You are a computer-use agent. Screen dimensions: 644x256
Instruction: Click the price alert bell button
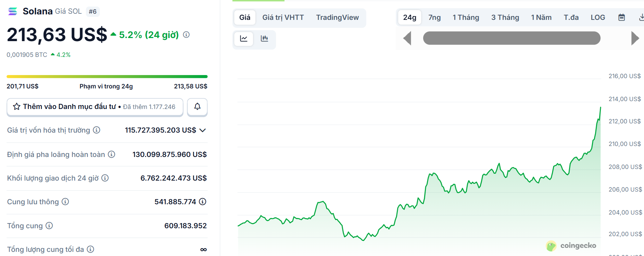point(197,107)
